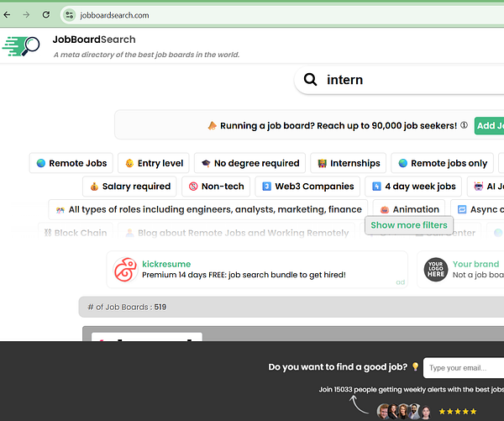Click the green Add Job board button
The height and width of the screenshot is (421, 504).
coord(489,126)
